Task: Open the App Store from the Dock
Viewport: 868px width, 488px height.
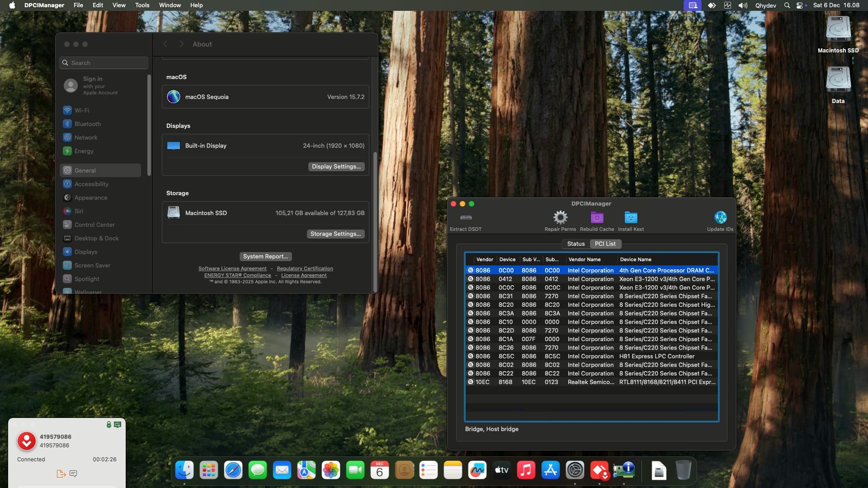Action: 550,470
